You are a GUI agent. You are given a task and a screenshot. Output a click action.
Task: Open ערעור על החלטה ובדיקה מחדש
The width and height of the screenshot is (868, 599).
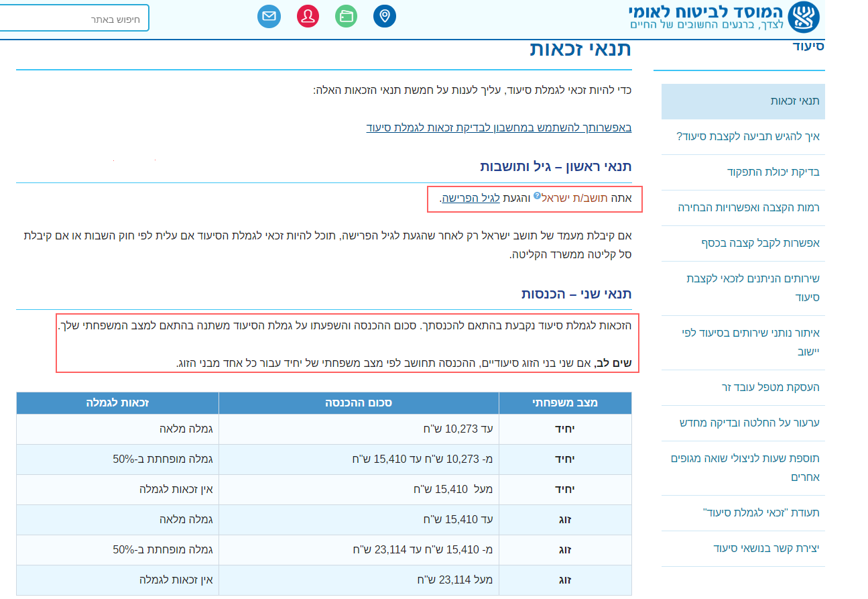click(749, 423)
